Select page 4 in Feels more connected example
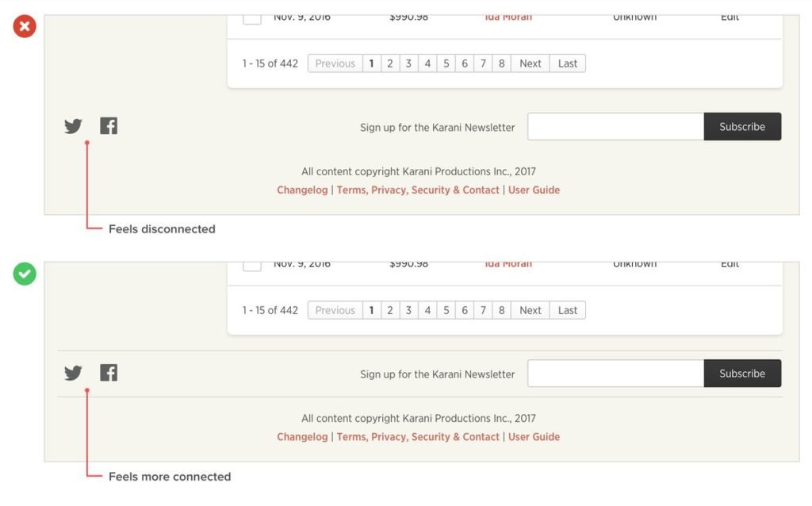The image size is (812, 506). (x=427, y=310)
